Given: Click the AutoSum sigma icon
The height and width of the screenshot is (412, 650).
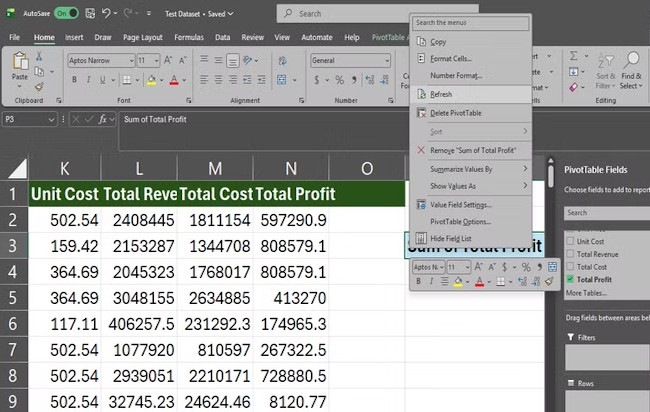Looking at the screenshot, I should click(x=573, y=56).
